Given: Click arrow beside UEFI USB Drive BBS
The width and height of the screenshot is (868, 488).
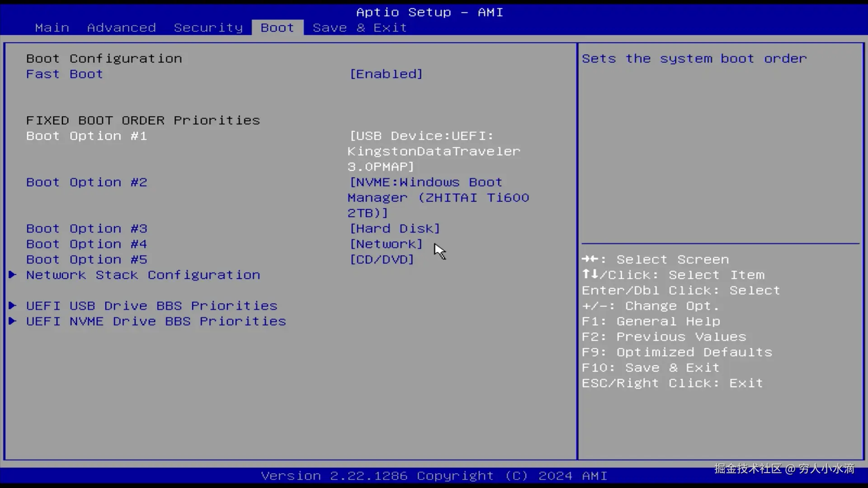Looking at the screenshot, I should tap(13, 305).
